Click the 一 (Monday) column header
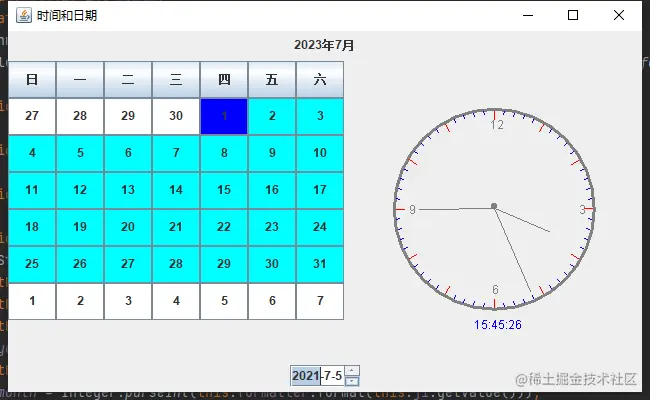 coord(80,80)
